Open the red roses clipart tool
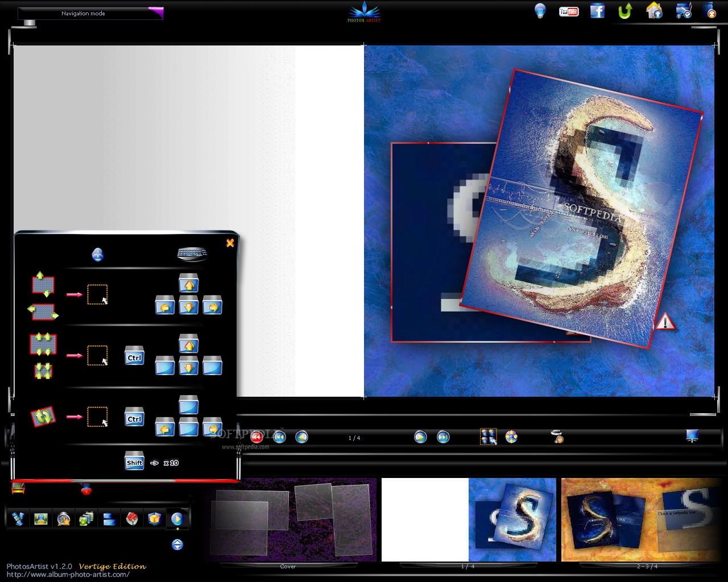This screenshot has width=728, height=582. coord(132,518)
